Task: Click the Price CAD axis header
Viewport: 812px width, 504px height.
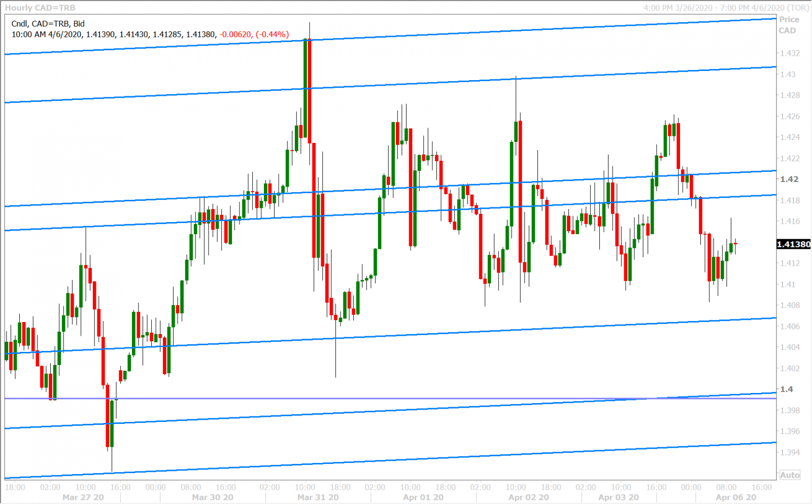Action: [x=789, y=25]
